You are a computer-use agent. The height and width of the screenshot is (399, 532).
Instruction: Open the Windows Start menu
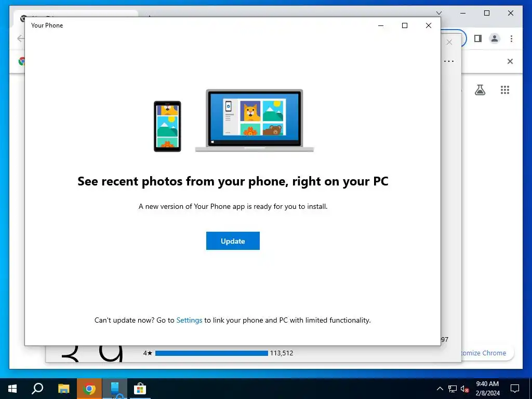(12, 389)
